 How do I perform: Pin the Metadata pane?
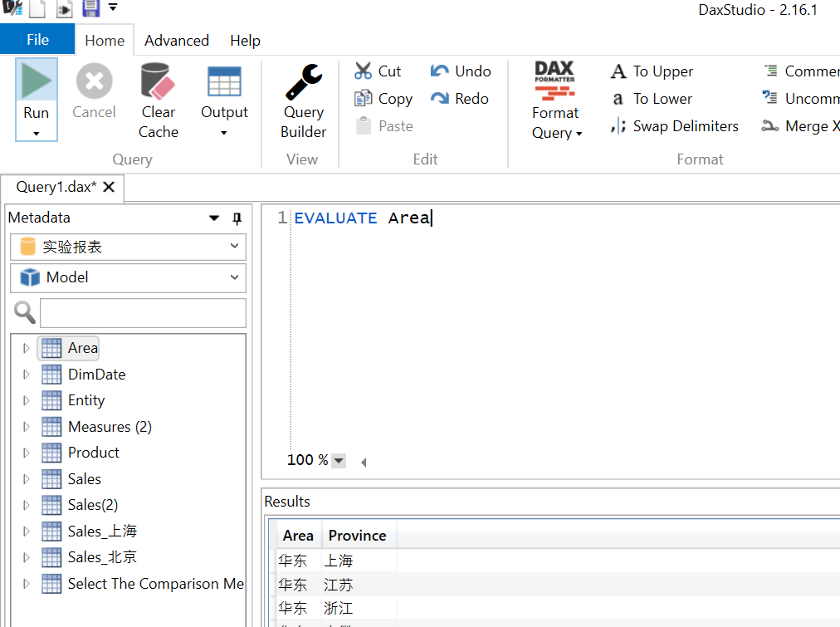point(237,218)
